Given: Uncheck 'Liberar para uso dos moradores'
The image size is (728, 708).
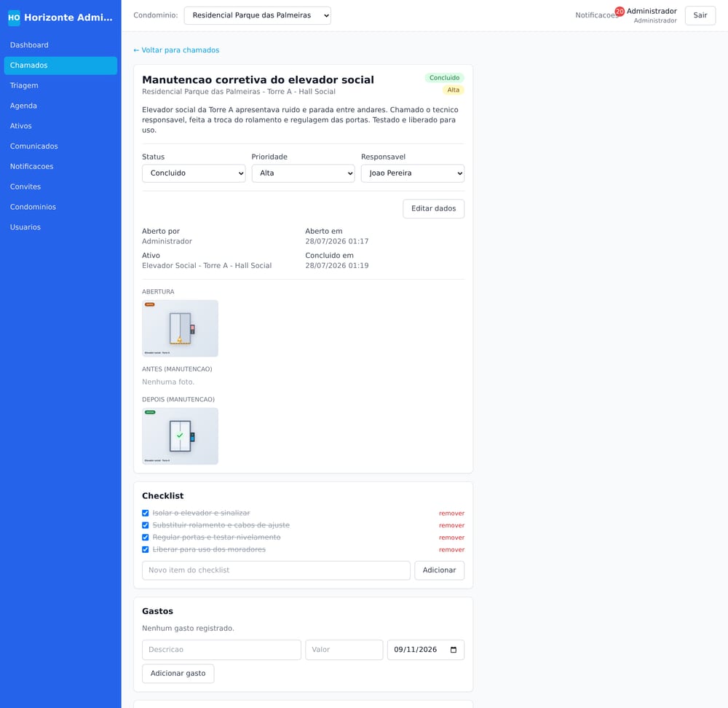Looking at the screenshot, I should 146,550.
